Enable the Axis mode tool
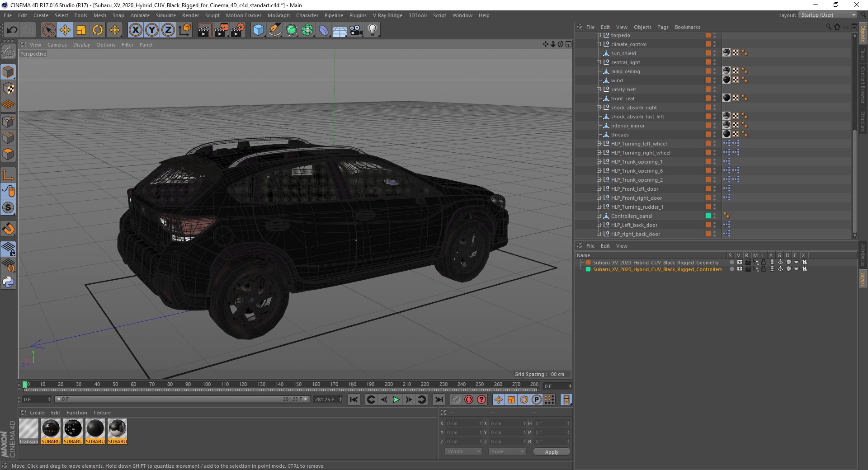Image resolution: width=868 pixels, height=470 pixels. tap(8, 175)
